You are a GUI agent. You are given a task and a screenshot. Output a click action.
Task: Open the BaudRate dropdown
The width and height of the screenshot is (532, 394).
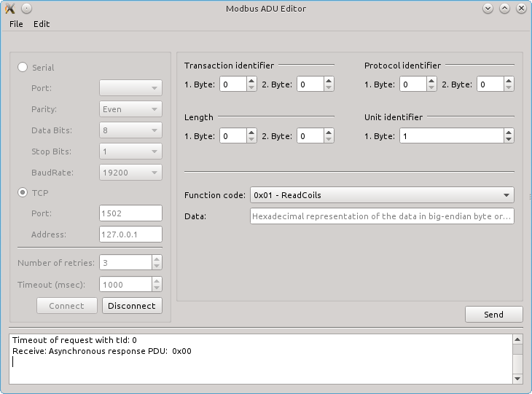pos(130,172)
